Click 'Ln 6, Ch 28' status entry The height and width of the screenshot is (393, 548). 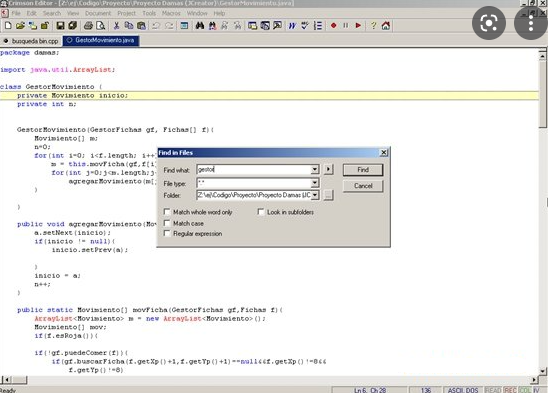(x=370, y=390)
